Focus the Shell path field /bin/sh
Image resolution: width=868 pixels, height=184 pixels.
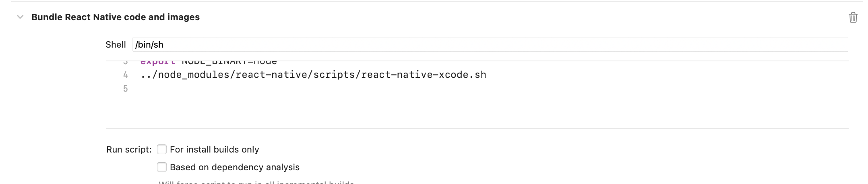coord(490,44)
